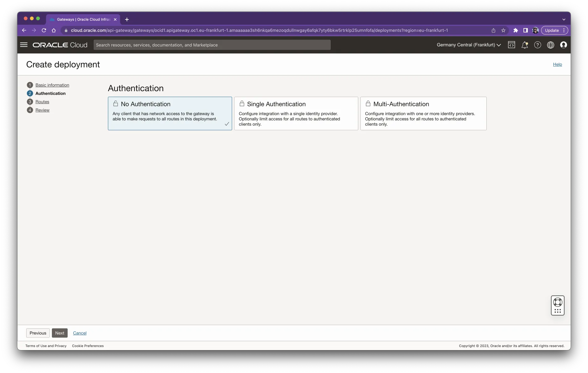Click the Oracle Cloud logo
Viewport: 588px width, 373px height.
pos(60,45)
